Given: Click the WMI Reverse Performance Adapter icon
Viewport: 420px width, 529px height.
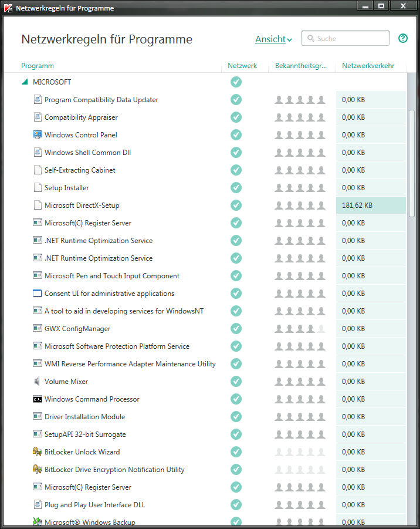Looking at the screenshot, I should [x=38, y=363].
